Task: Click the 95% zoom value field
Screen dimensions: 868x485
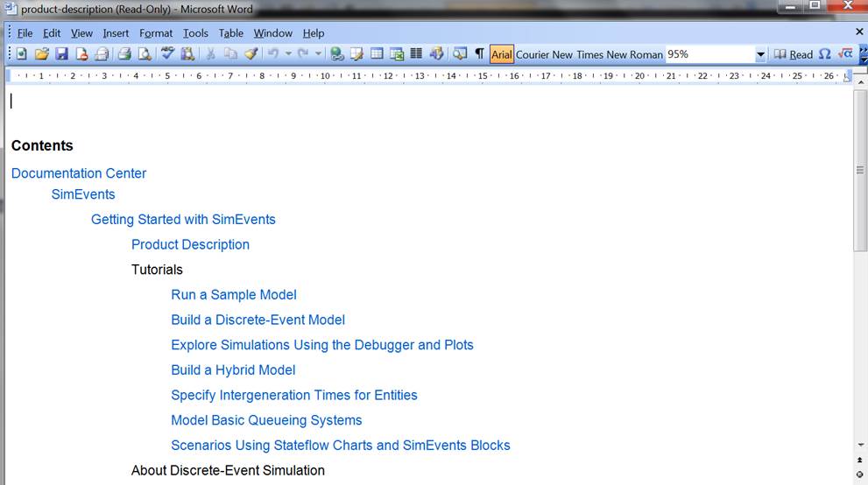Action: pyautogui.click(x=710, y=54)
